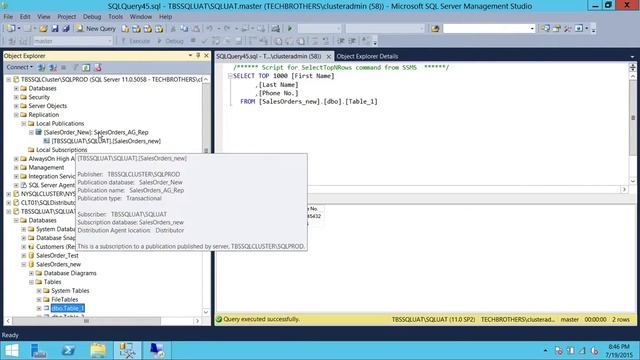Open the Window menu
Viewport: 640px width, 360px height.
[x=141, y=17]
